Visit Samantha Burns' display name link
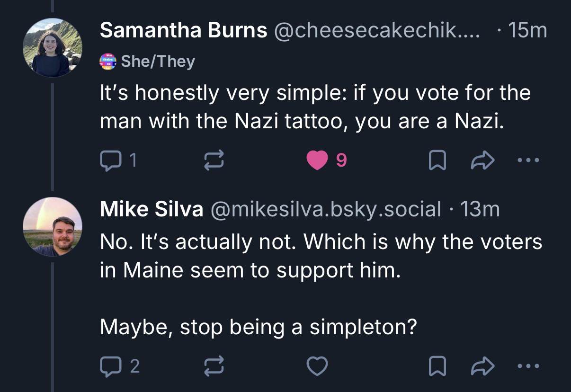 click(183, 31)
